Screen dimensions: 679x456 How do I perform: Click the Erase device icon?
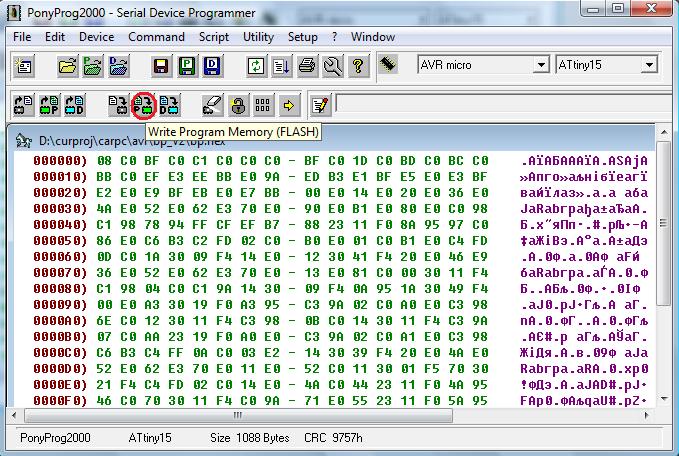[x=213, y=104]
